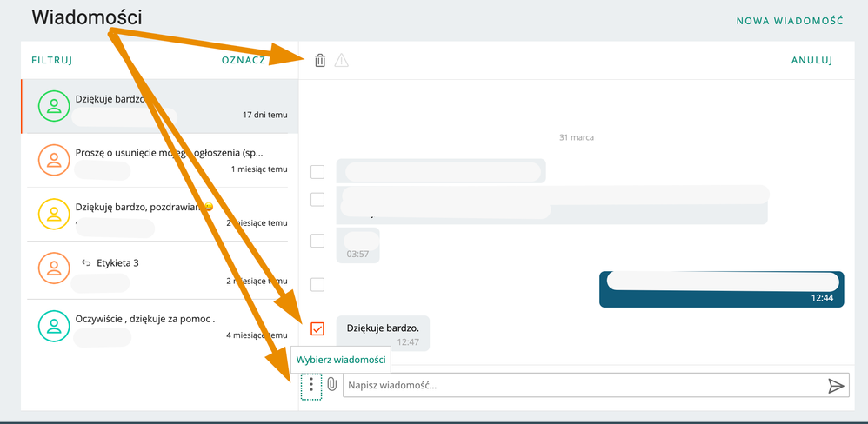Viewport: 868px width, 424px height.
Task: Click the paperclip attachment icon
Action: pos(331,384)
